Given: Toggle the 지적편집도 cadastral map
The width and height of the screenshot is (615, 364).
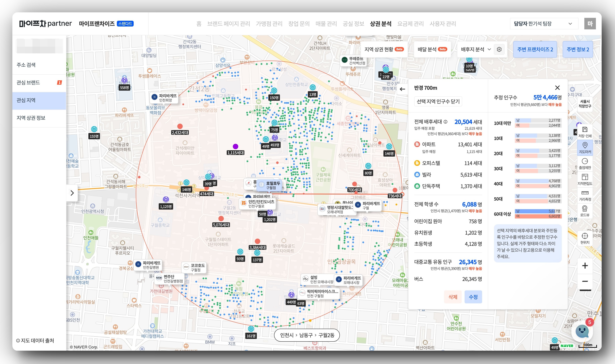Looking at the screenshot, I should pyautogui.click(x=585, y=179).
